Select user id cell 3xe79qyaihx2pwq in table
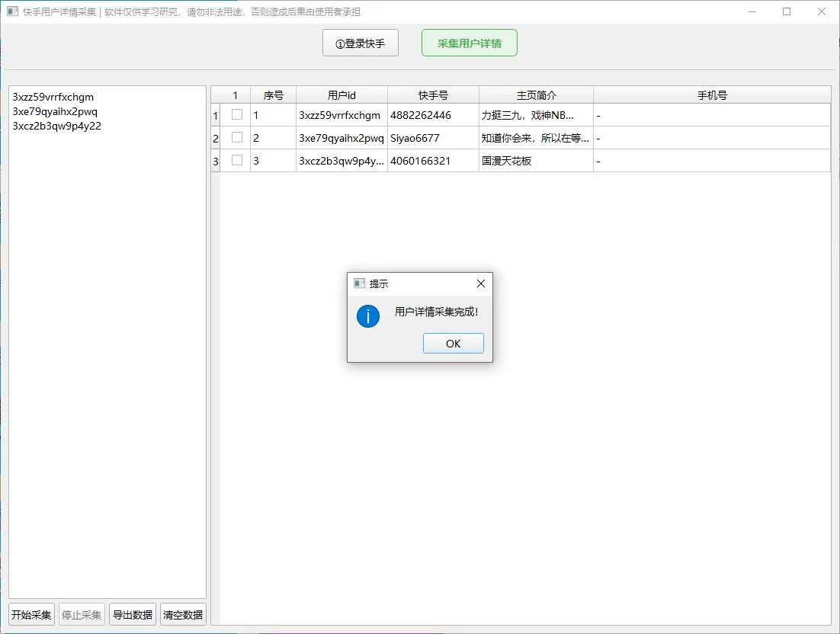 pos(341,138)
